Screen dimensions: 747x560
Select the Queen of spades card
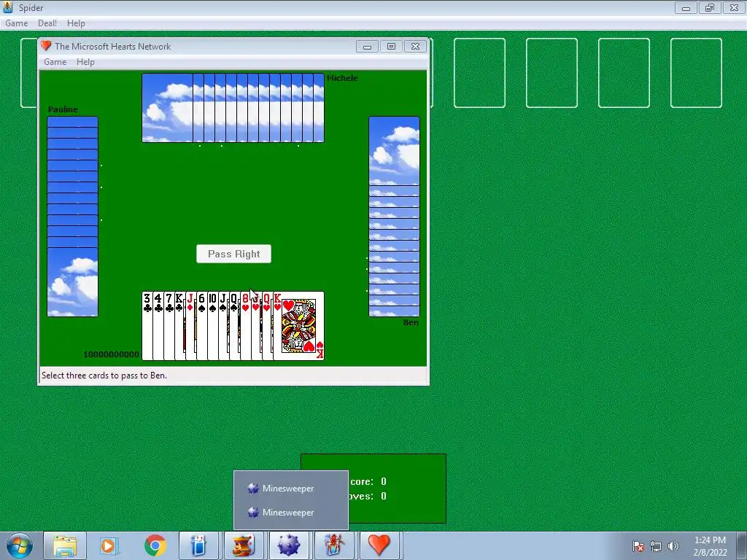(235, 326)
